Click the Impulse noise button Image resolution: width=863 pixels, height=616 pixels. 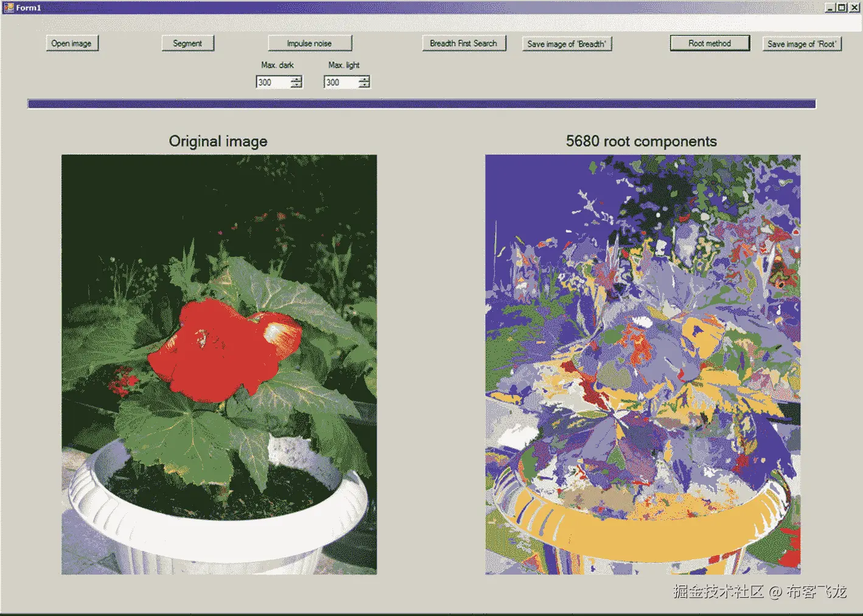[x=309, y=43]
